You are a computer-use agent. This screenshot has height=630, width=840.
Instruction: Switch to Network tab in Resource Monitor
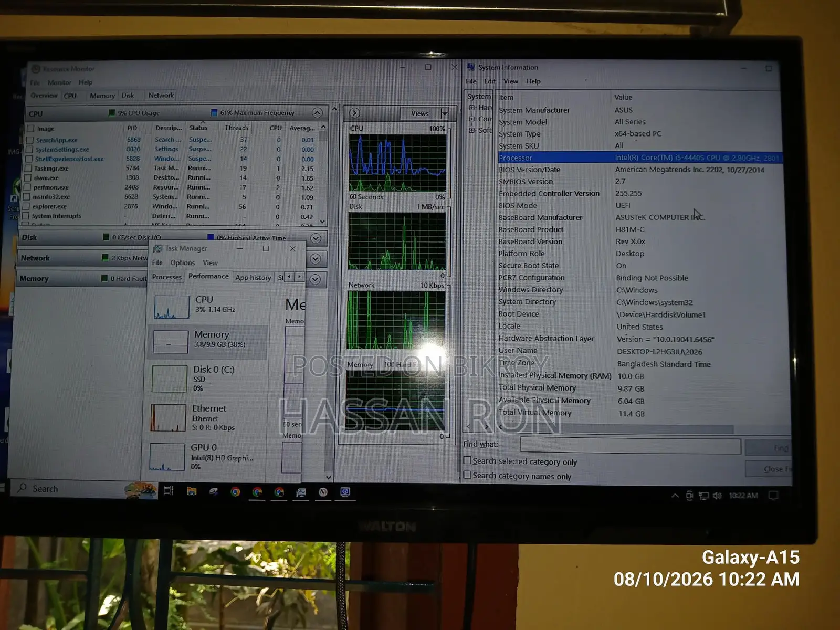(x=161, y=96)
